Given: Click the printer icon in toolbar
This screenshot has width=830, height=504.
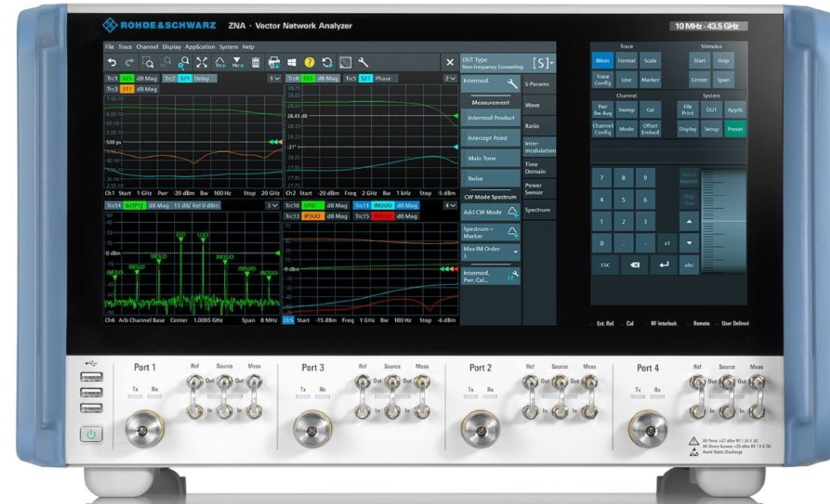Looking at the screenshot, I should pyautogui.click(x=274, y=62).
